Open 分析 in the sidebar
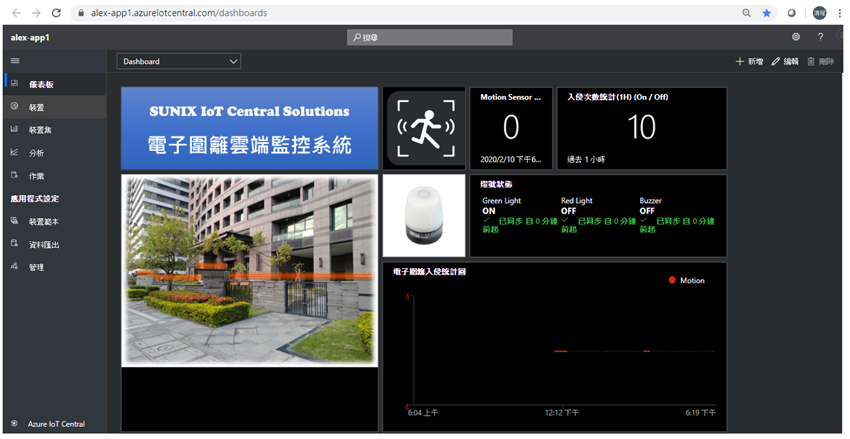This screenshot has width=850, height=439. point(54,153)
